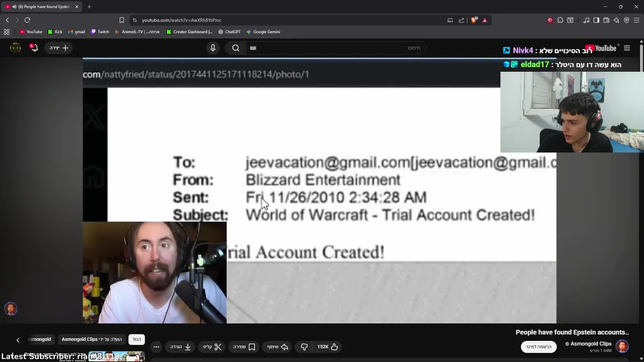Like the video showing 152K
The image size is (644, 362).
[x=328, y=347]
